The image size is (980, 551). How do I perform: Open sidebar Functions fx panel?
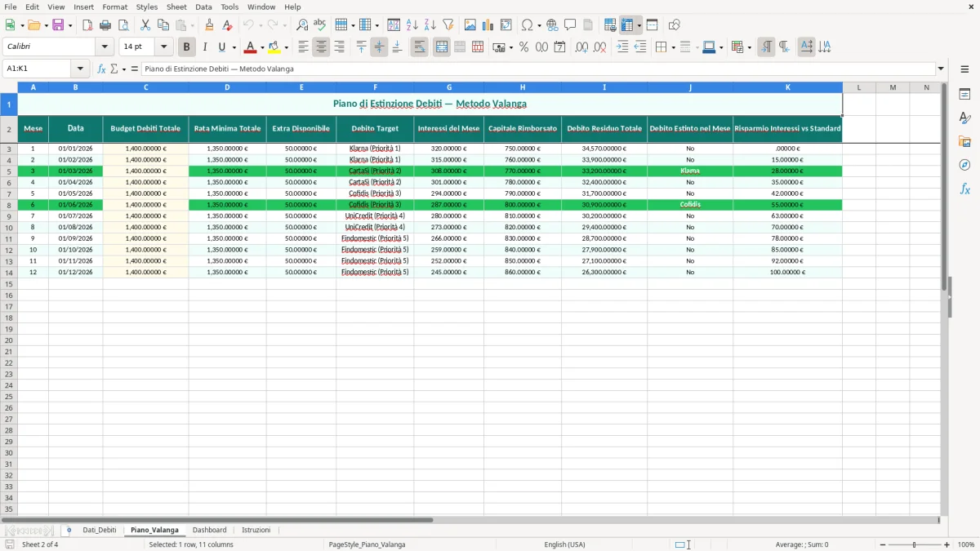pos(964,189)
